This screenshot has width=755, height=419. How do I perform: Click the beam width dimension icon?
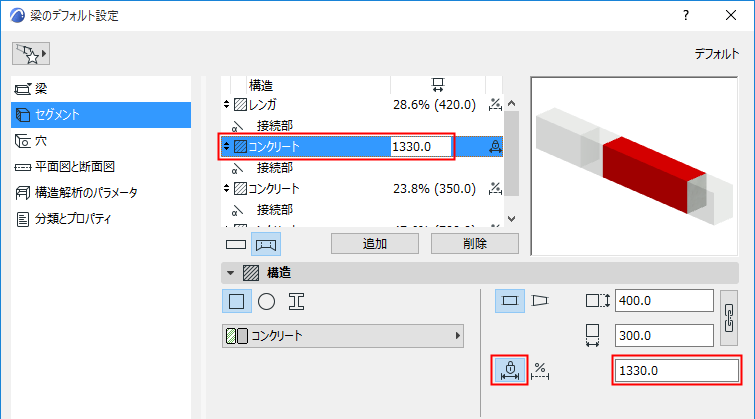(592, 335)
